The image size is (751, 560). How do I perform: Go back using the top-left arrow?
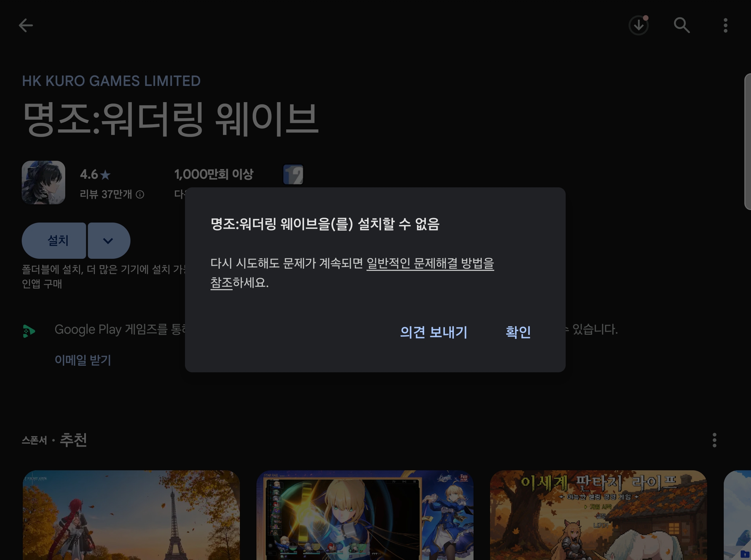[x=26, y=25]
